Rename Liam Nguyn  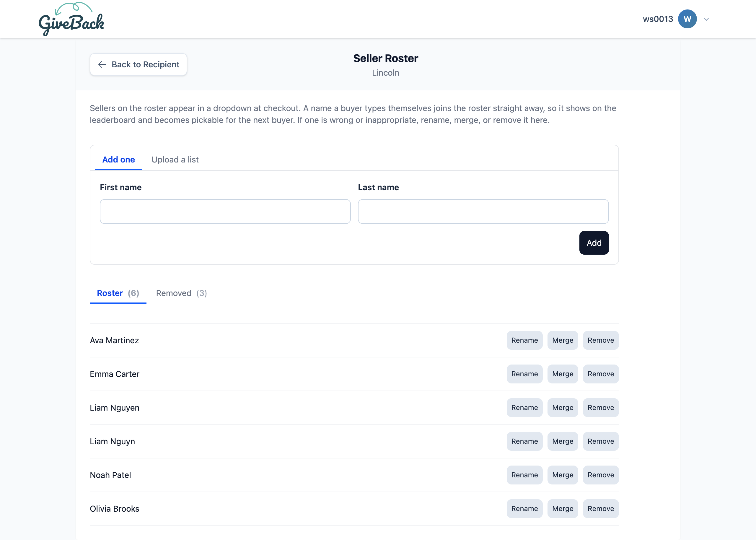[x=524, y=441]
